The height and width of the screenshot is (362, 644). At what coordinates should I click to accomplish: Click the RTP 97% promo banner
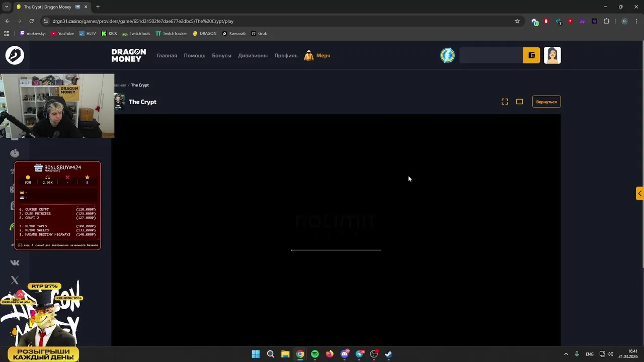pyautogui.click(x=44, y=286)
